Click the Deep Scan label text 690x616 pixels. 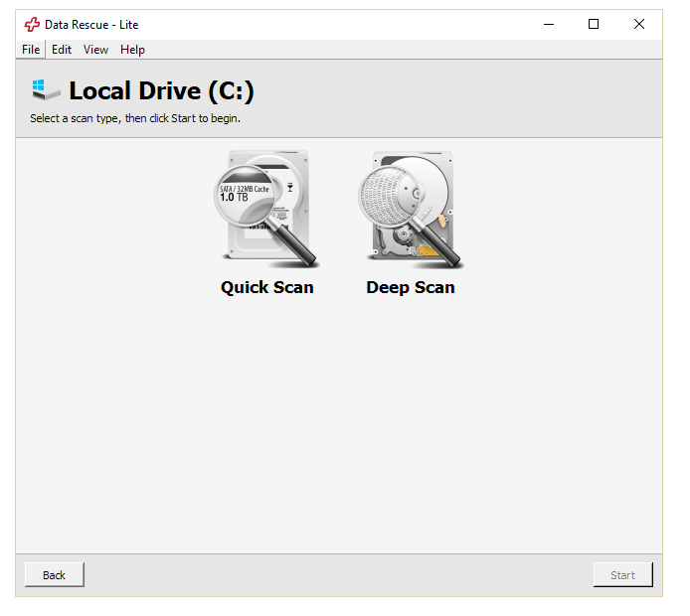[x=411, y=287]
